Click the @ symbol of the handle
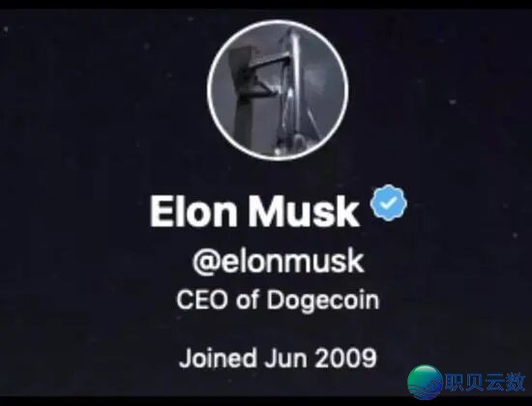The image size is (532, 406). [206, 263]
